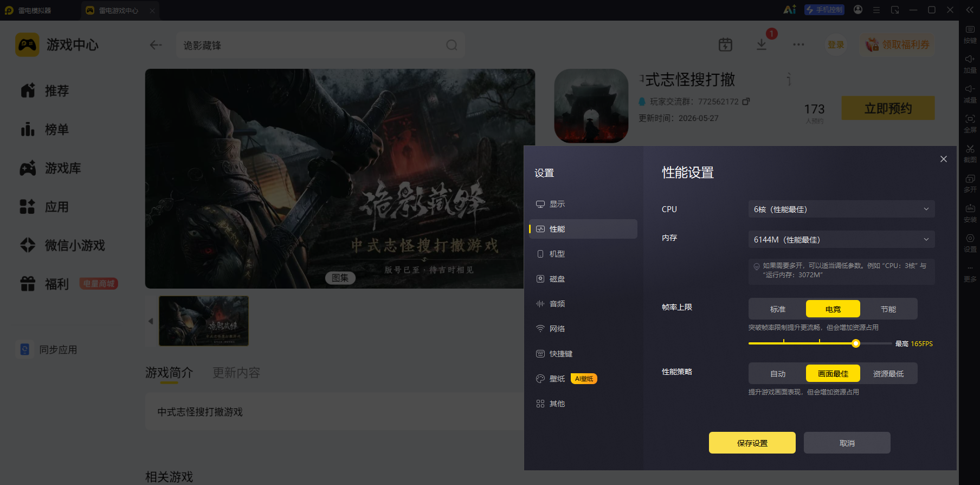This screenshot has height=485, width=980.
Task: Click the frame rate slider handle
Action: pos(856,343)
